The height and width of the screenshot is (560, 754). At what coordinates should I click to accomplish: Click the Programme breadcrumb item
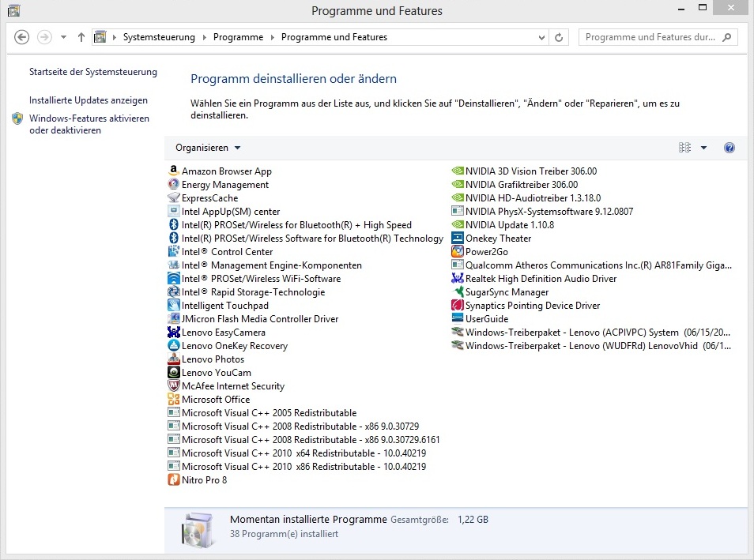238,37
